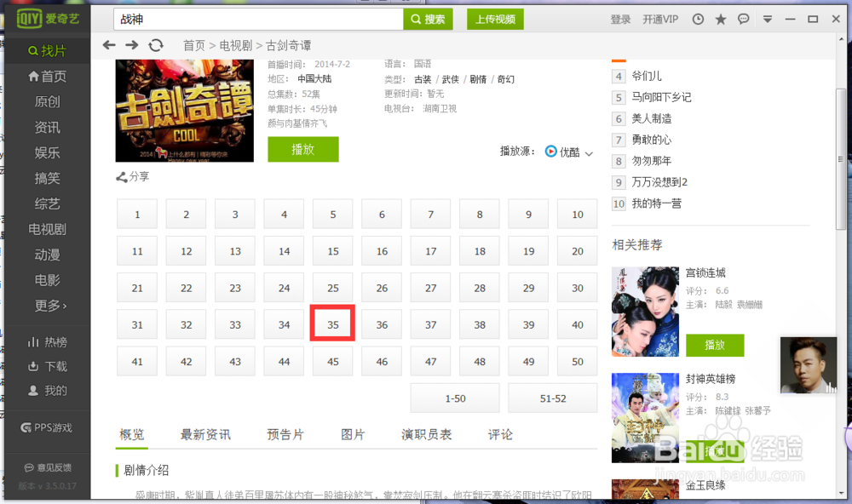
Task: Open 综艺 category in sidebar
Action: point(47,203)
